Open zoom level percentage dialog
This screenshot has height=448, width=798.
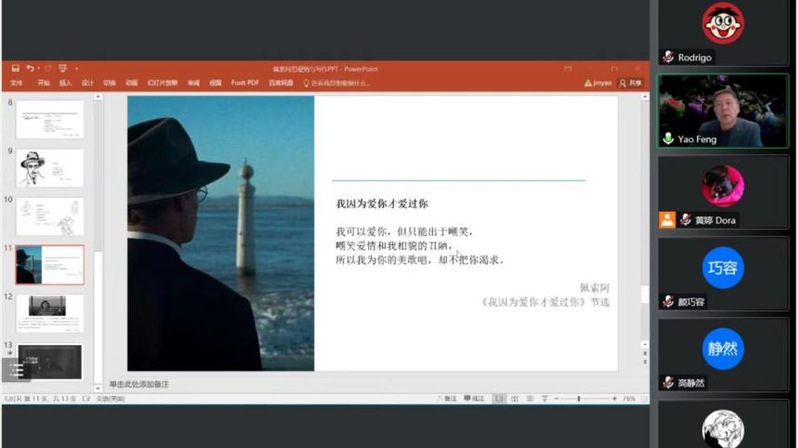[x=629, y=399]
